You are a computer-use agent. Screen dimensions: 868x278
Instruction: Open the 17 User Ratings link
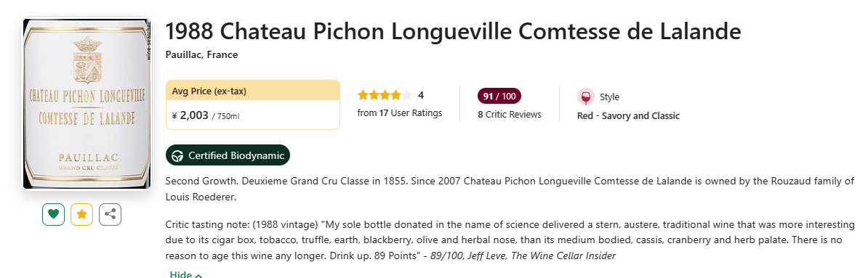click(x=400, y=113)
